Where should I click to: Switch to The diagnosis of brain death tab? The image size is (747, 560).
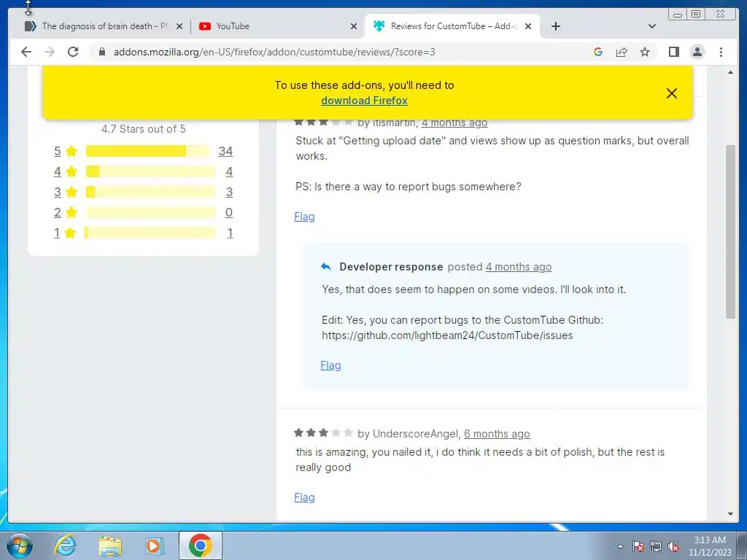(104, 26)
